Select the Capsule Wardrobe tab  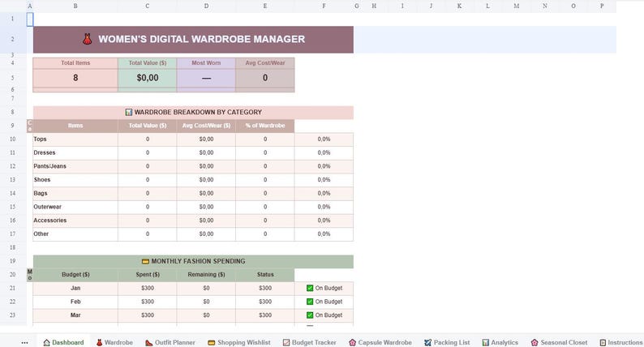pos(380,342)
